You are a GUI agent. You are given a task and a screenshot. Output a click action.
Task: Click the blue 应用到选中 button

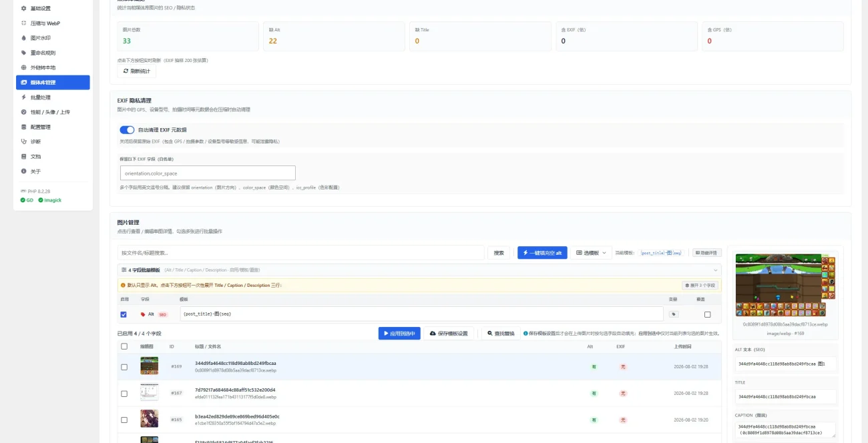[x=399, y=334]
